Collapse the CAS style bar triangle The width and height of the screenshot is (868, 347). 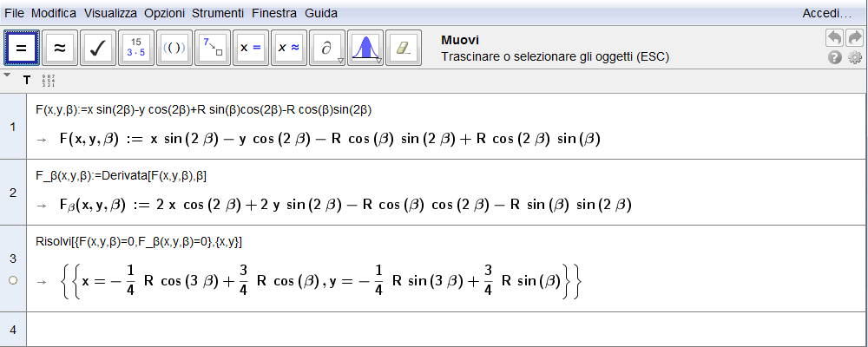click(x=8, y=76)
